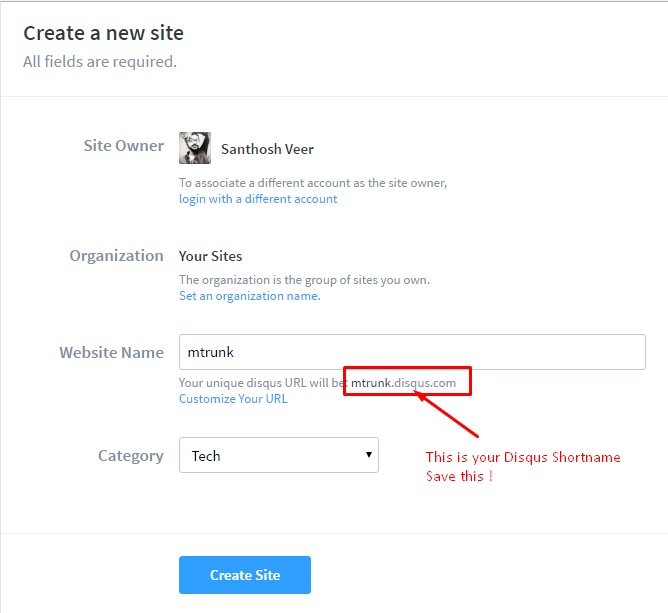The image size is (668, 613).
Task: Click the mtrunk.disqus.com URL text
Action: click(403, 383)
